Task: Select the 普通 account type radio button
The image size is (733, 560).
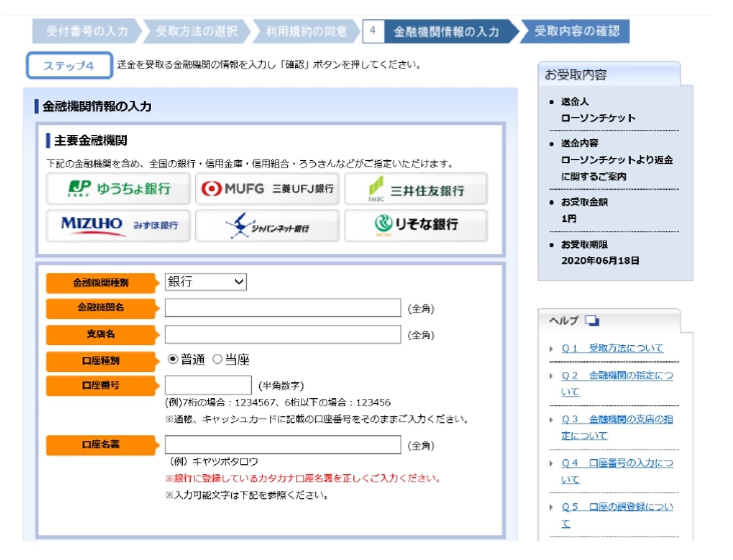Action: click(x=173, y=359)
